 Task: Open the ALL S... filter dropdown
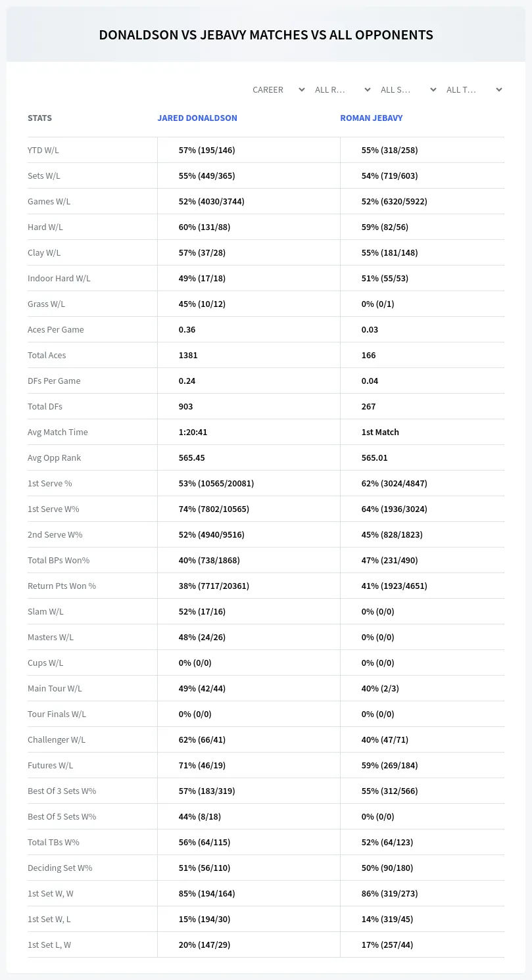tap(408, 89)
